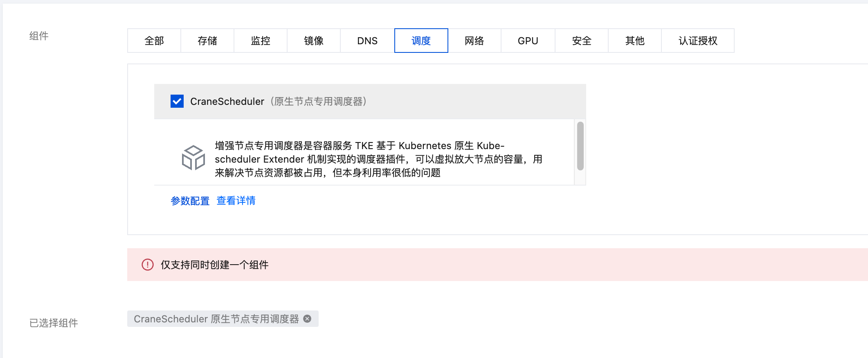The image size is (868, 358).
Task: Click the red warning alert icon
Action: 147,265
